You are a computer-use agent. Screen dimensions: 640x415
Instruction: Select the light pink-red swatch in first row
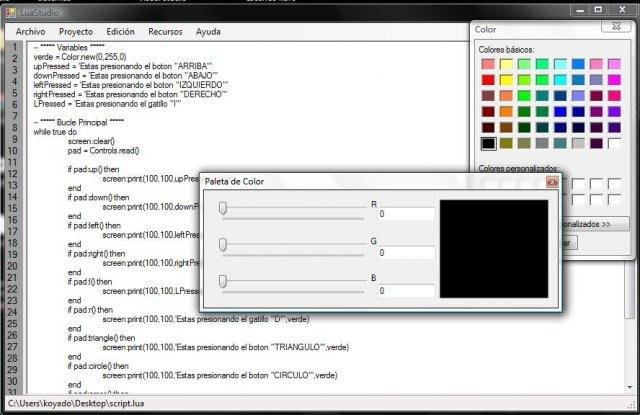pos(488,64)
